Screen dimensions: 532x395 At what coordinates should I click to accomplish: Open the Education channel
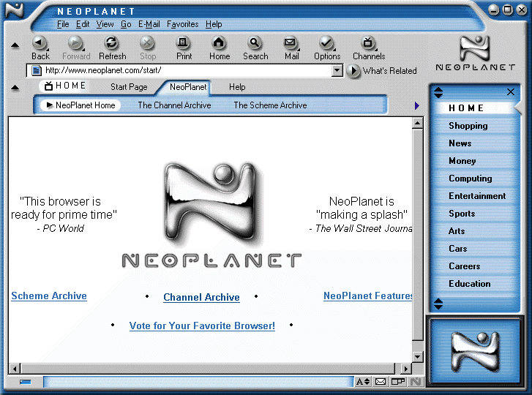click(470, 284)
